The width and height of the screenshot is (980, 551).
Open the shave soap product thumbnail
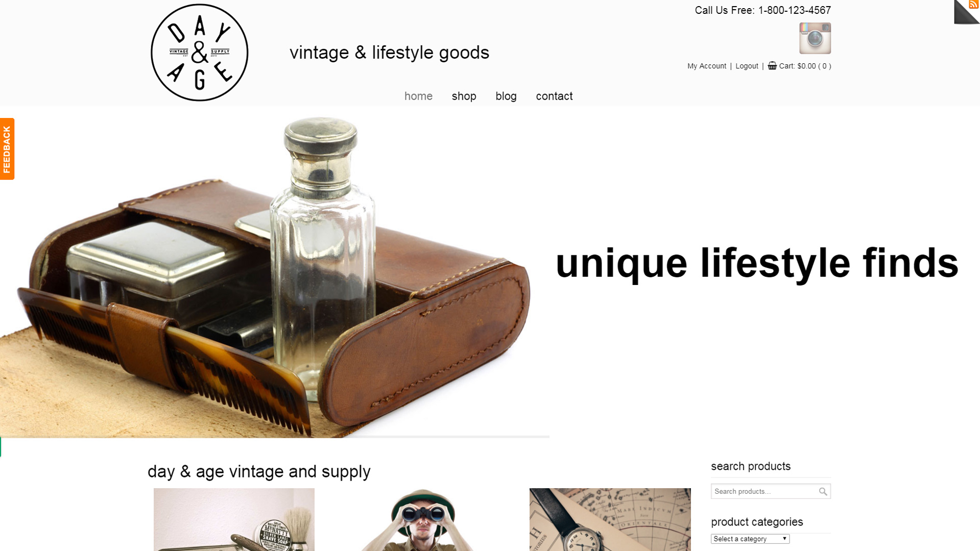234,519
